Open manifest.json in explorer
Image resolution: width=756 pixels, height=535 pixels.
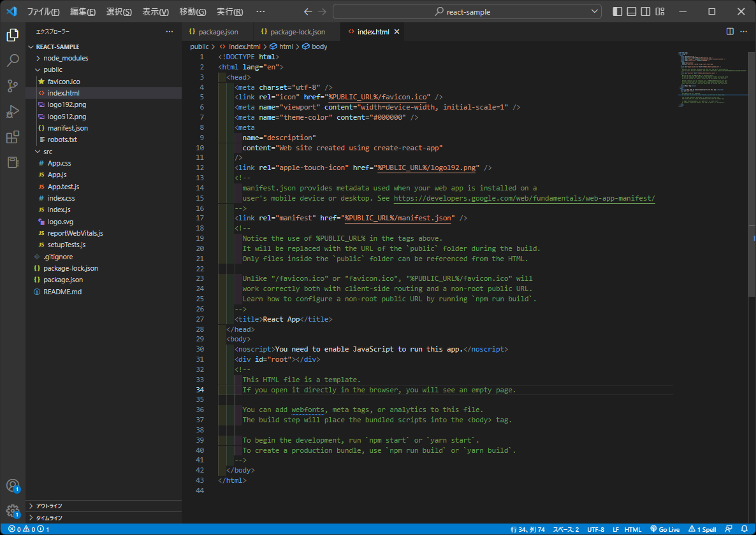[104, 128]
